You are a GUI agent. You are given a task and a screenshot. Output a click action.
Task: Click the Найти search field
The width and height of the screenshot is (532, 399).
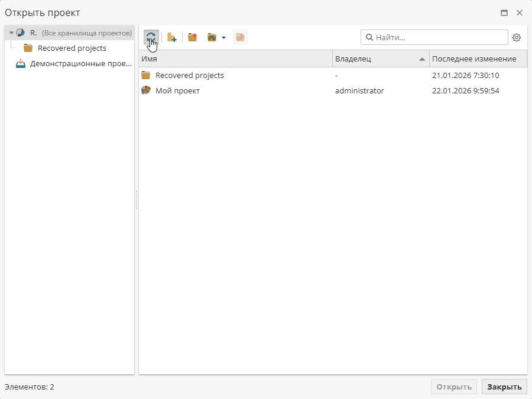[434, 37]
